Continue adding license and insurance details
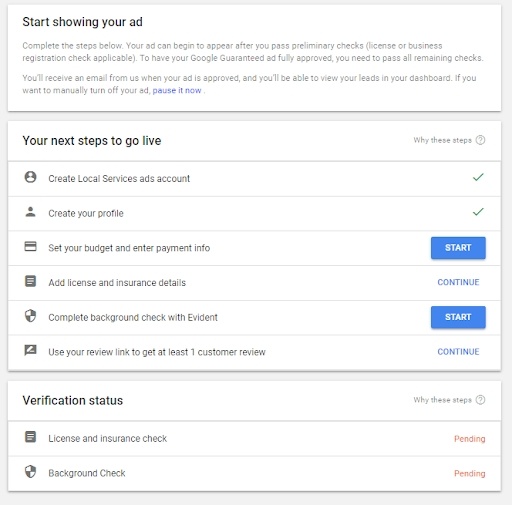 [x=458, y=282]
